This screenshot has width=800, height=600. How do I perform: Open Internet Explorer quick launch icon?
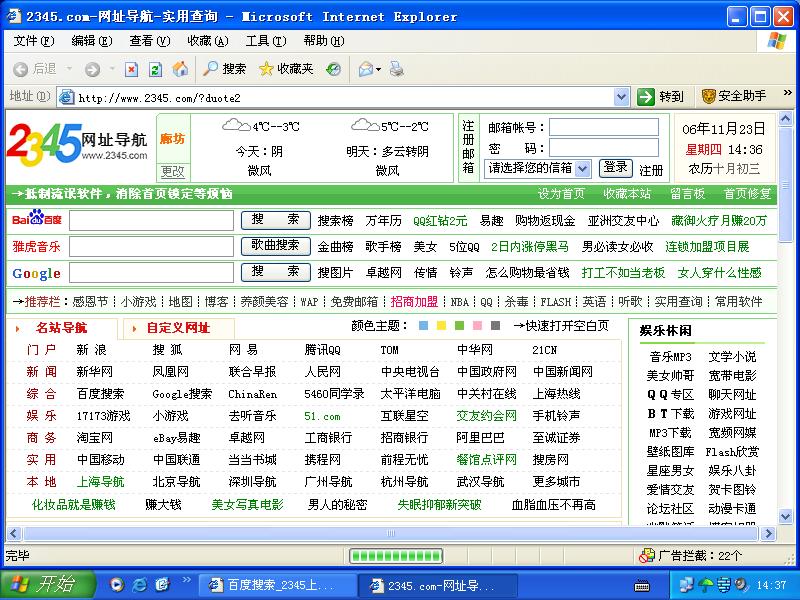[140, 585]
